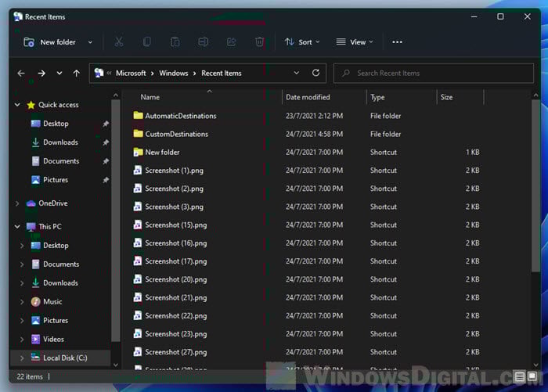548x392 pixels.
Task: Switch to details view icon in status bar
Action: click(519, 376)
